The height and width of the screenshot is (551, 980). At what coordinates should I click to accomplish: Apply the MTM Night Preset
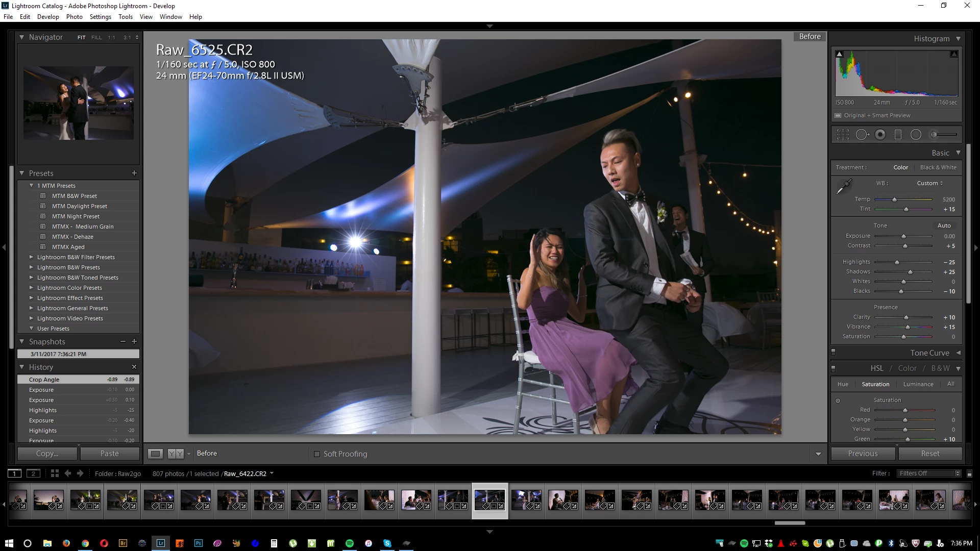[x=76, y=216]
